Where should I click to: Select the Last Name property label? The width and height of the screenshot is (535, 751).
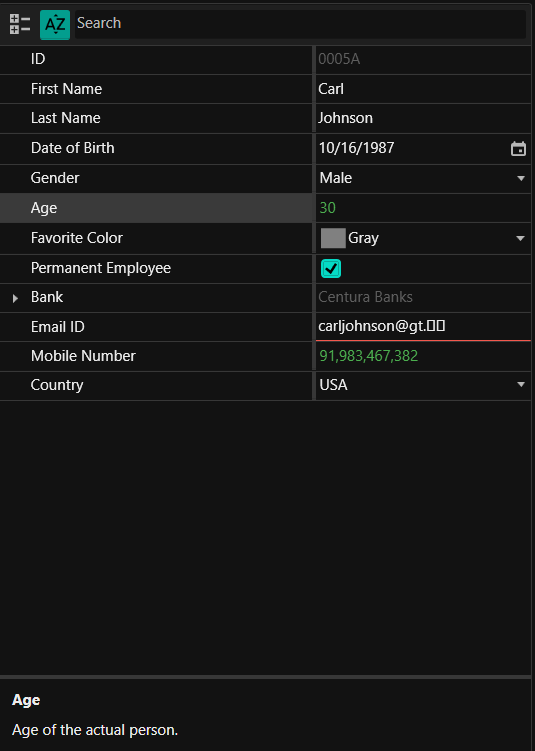tap(66, 118)
